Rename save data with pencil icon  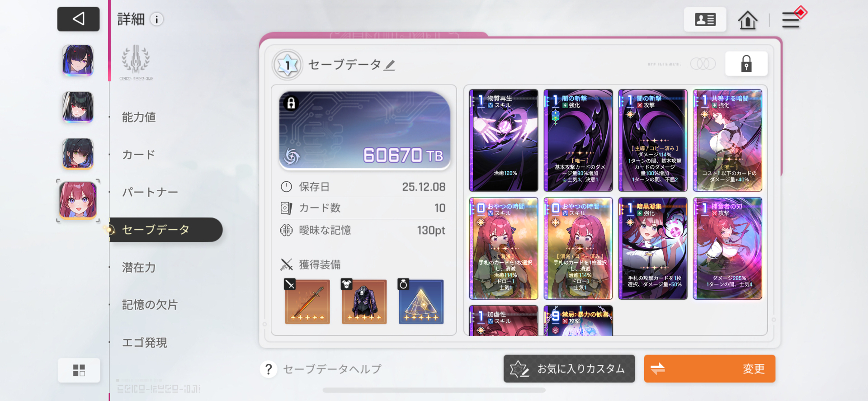point(390,66)
